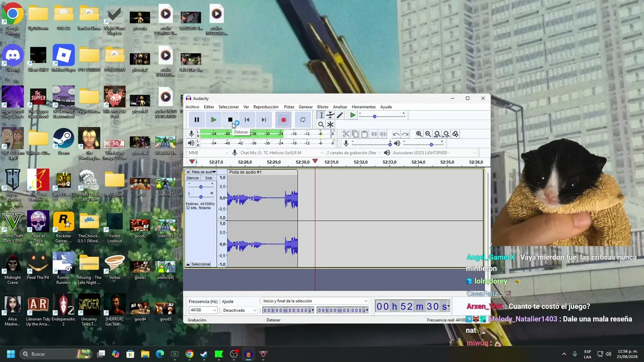Open the Efecto menu

[x=323, y=107]
